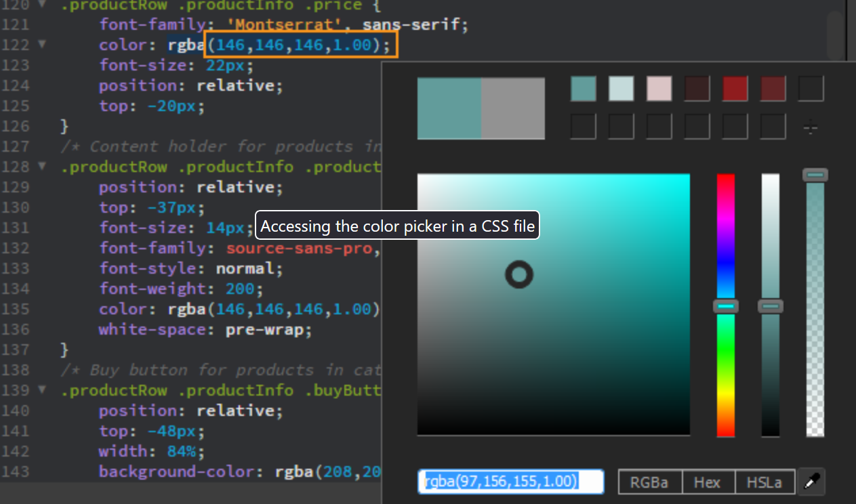Select the light pink saved color swatch

coord(659,89)
